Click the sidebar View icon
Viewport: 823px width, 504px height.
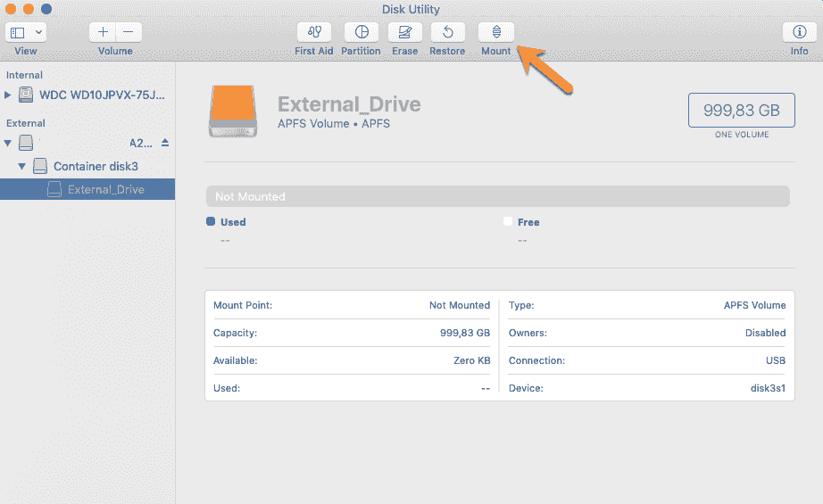click(18, 32)
